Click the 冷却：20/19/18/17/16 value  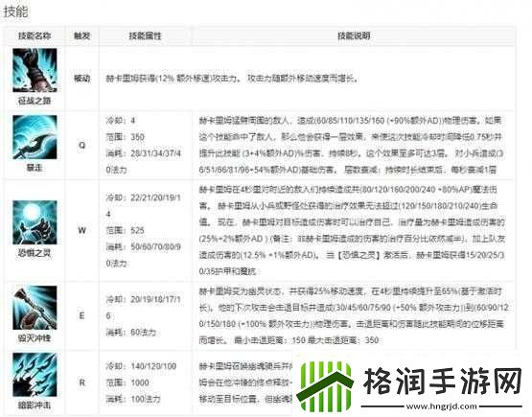[x=144, y=308]
